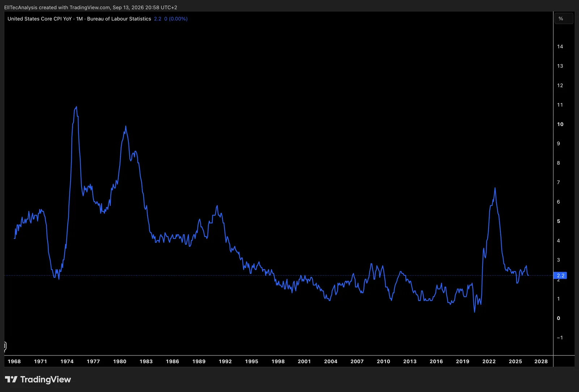Click the 2022 time axis label
Viewport: 579px width, 392px height.
(x=489, y=361)
